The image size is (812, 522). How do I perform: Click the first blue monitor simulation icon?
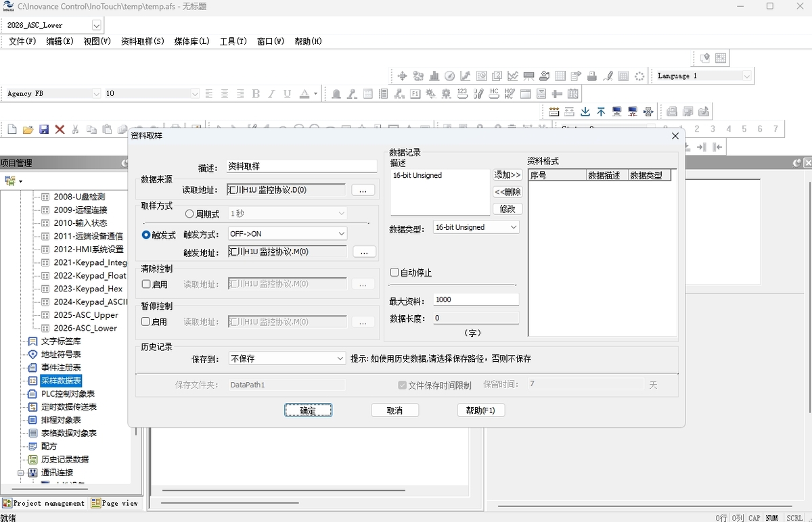click(x=617, y=111)
